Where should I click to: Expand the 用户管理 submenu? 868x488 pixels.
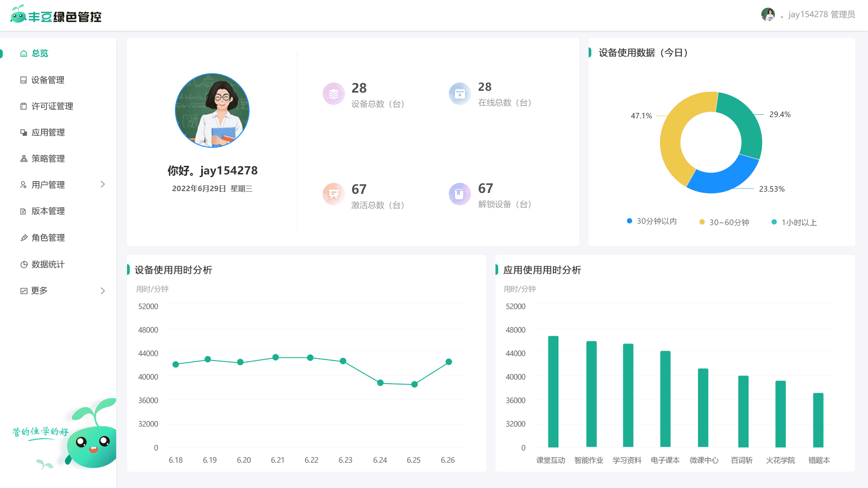pos(102,184)
